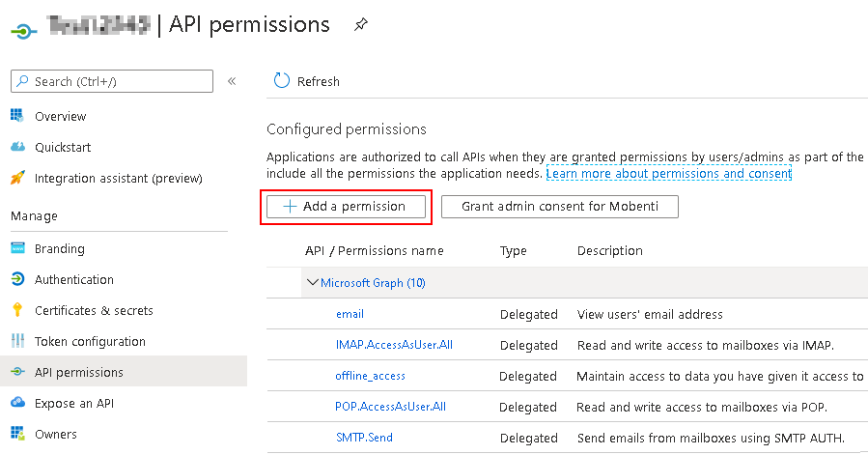The image size is (868, 455).
Task: Click the Refresh circular arrow icon
Action: 281,81
